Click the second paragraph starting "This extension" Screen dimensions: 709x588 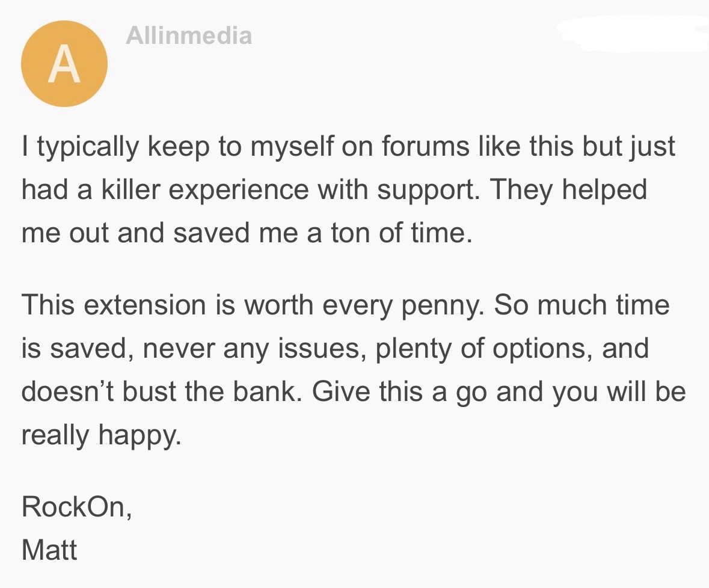[x=354, y=370]
